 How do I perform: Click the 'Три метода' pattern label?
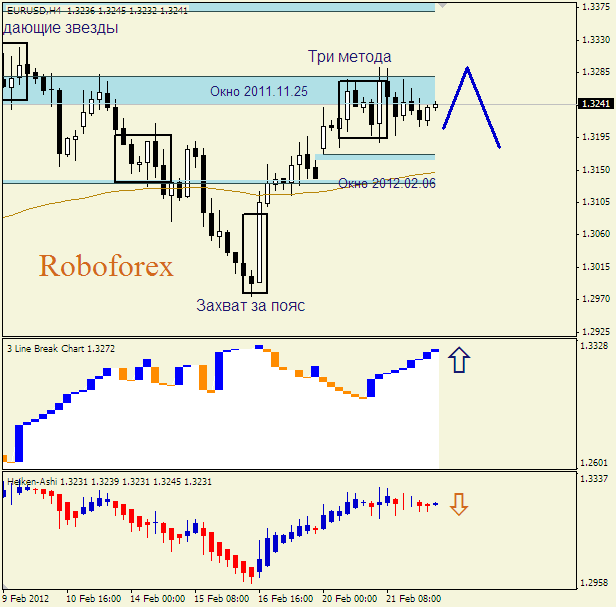click(349, 57)
